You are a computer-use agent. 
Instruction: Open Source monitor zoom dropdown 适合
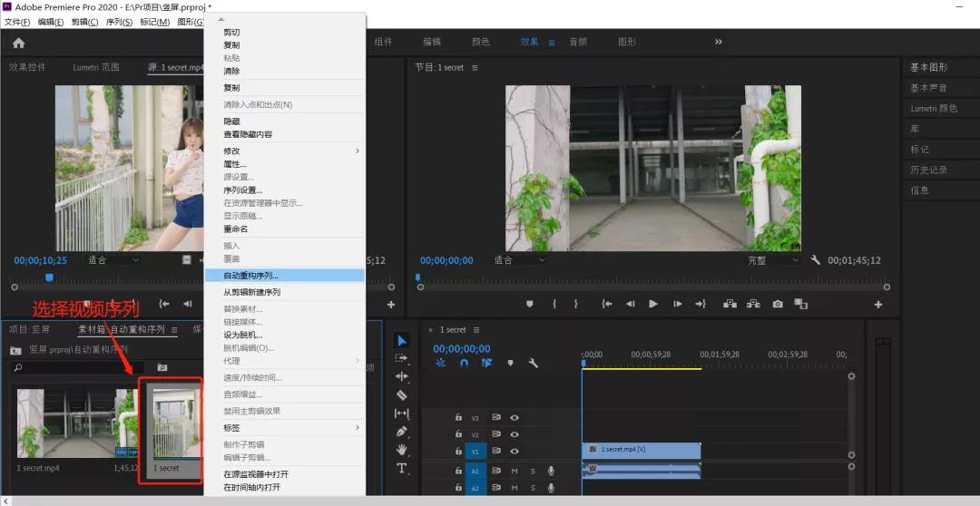pos(113,260)
